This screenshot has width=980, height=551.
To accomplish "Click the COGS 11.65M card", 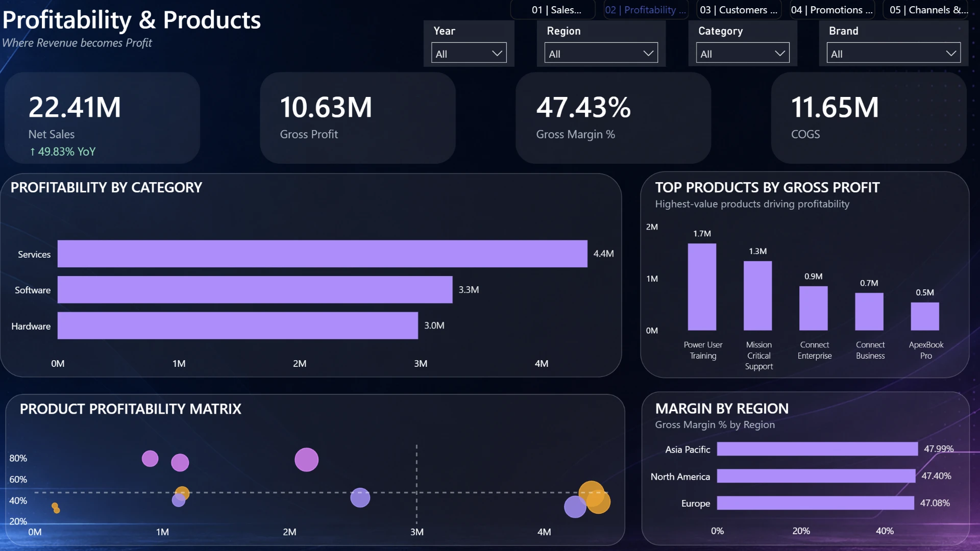I will (x=869, y=118).
